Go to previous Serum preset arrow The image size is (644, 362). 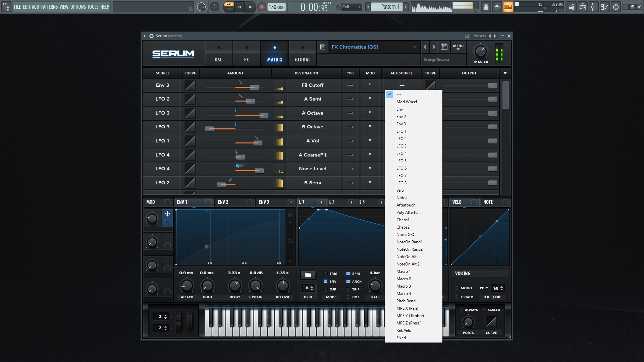425,47
